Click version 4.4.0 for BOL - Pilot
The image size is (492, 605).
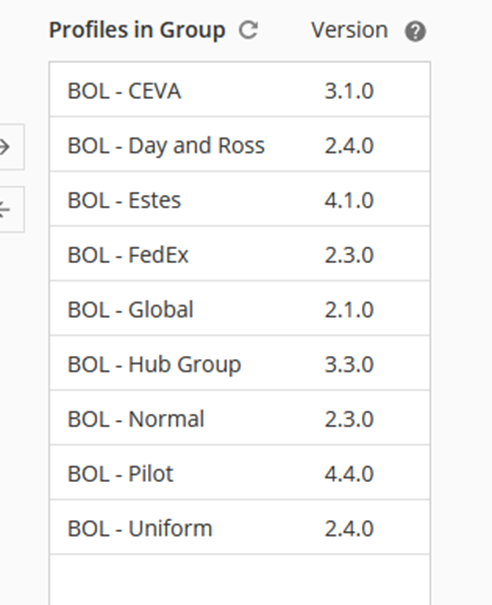[349, 474]
